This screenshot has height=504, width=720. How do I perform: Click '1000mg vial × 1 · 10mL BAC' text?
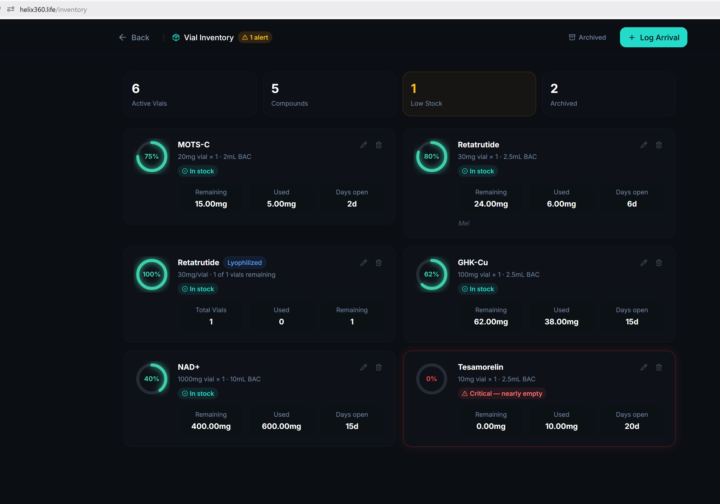pyautogui.click(x=219, y=380)
